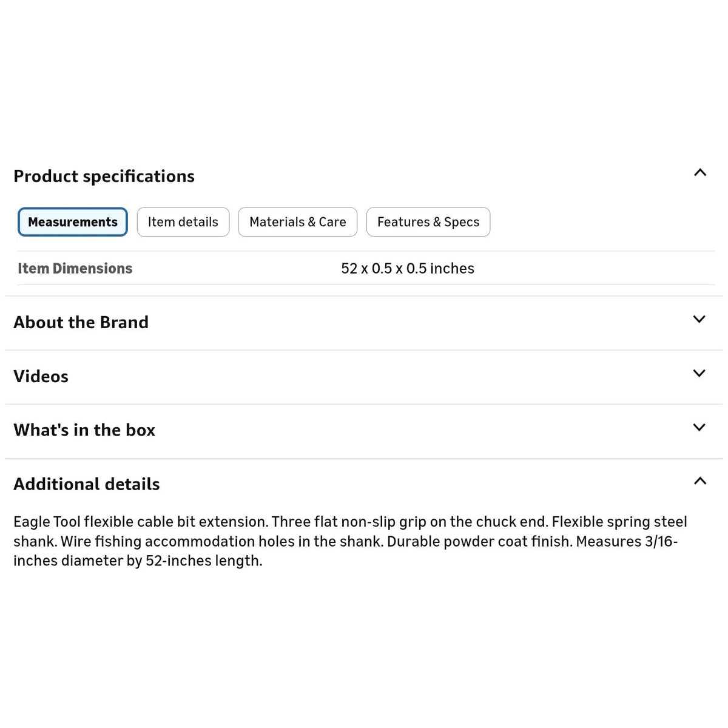Expand About the Brand using its chevron
The height and width of the screenshot is (728, 728).
(699, 319)
